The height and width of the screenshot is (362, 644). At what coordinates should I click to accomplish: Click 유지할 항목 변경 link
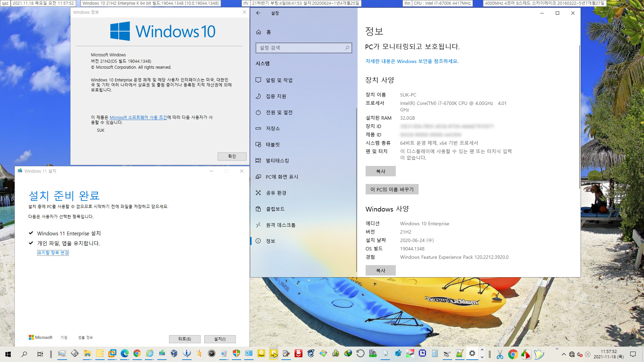53,253
